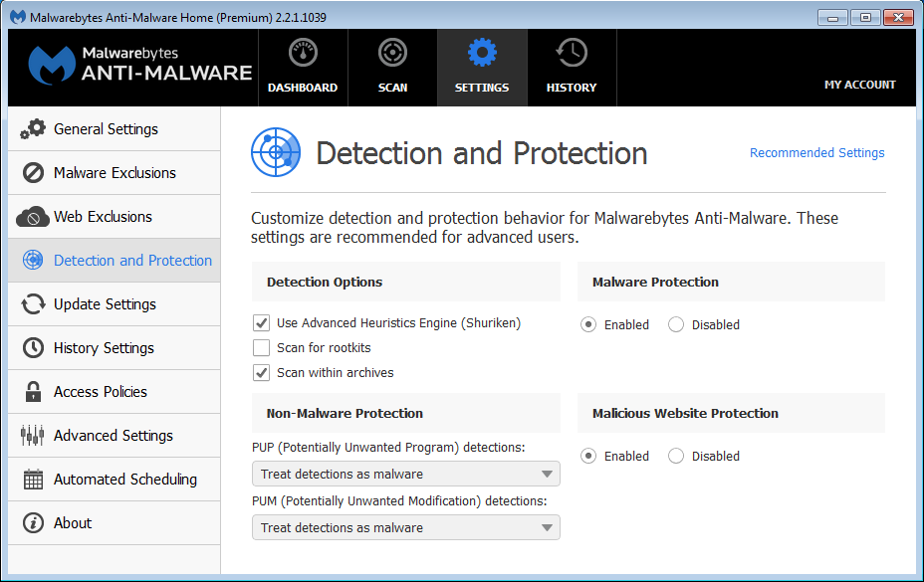
Task: Open the SETTINGS tab label
Action: pos(482,88)
